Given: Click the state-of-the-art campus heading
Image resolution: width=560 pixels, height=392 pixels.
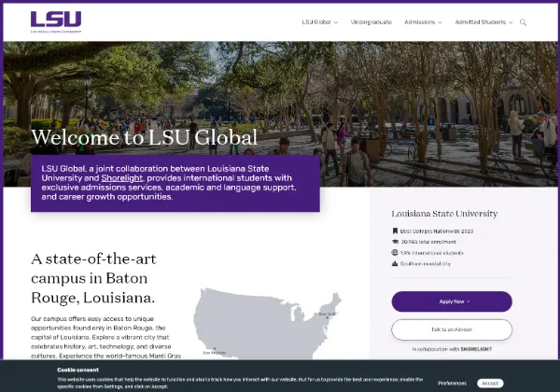Looking at the screenshot, I should [x=93, y=278].
